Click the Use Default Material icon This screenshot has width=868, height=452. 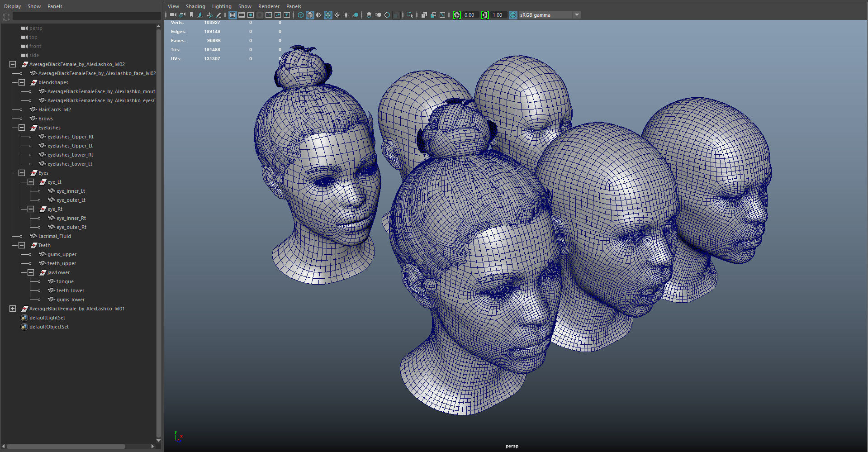coord(319,15)
